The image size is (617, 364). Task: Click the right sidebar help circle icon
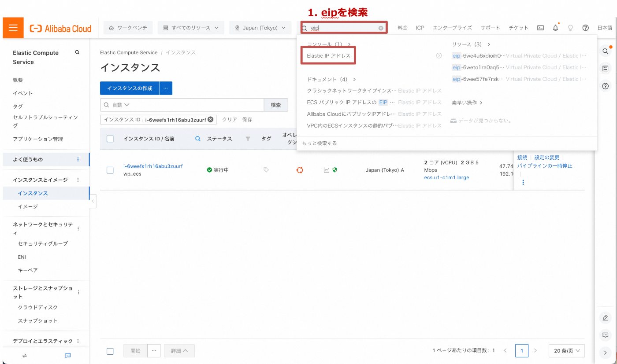[x=605, y=86]
